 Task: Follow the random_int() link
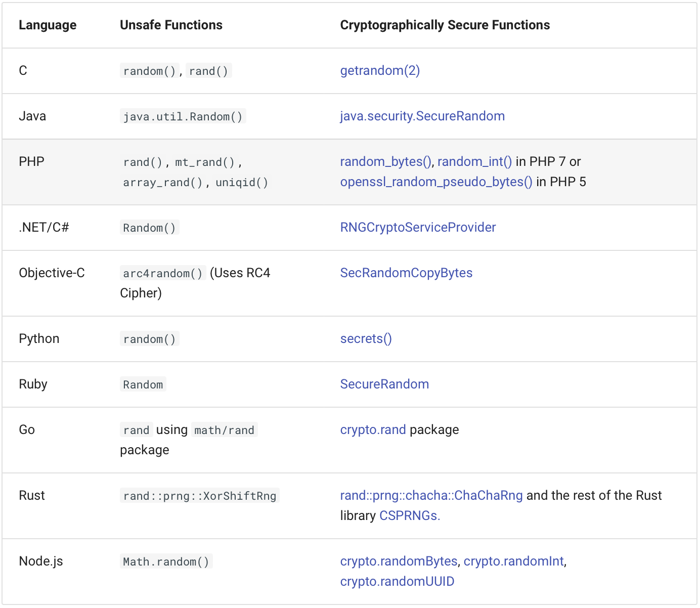[474, 162]
